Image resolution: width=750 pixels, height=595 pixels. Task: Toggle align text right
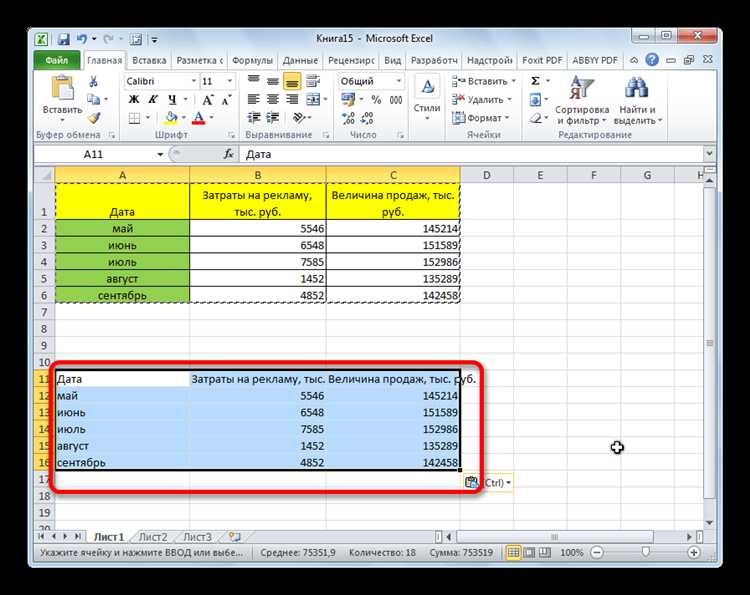tap(292, 99)
